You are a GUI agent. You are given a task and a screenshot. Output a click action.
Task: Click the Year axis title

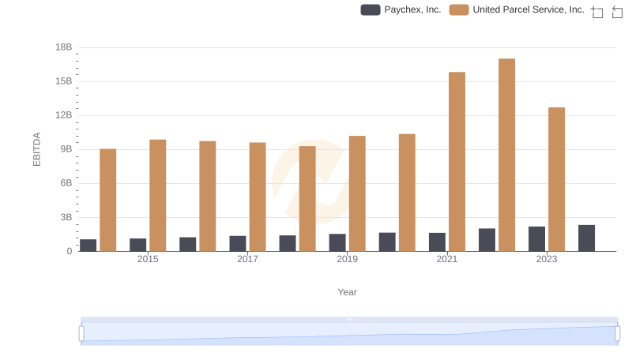tap(347, 292)
